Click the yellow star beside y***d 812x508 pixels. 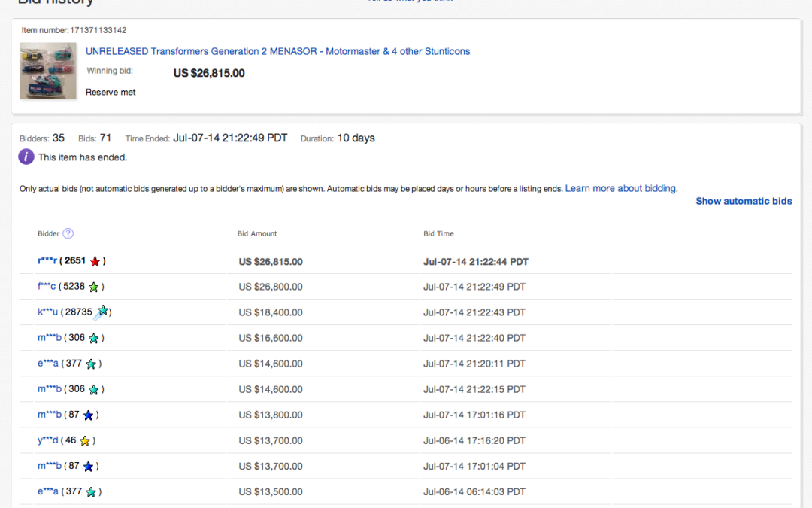tap(85, 441)
